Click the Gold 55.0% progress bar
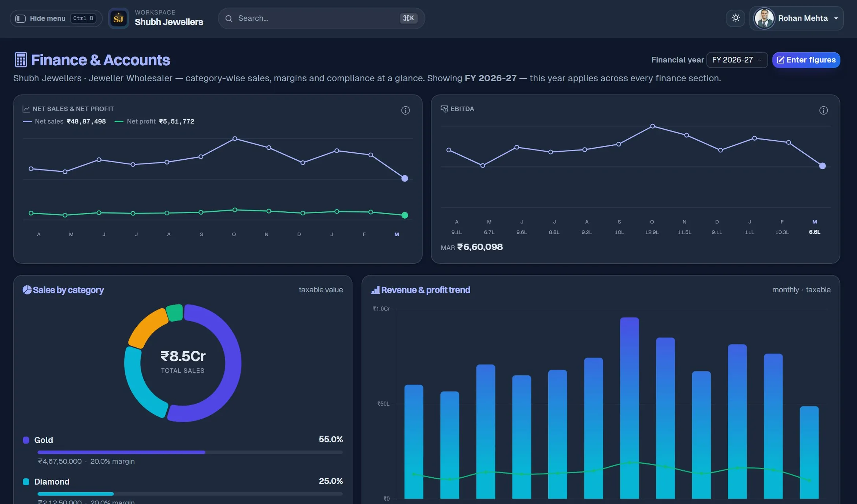 pos(190,452)
